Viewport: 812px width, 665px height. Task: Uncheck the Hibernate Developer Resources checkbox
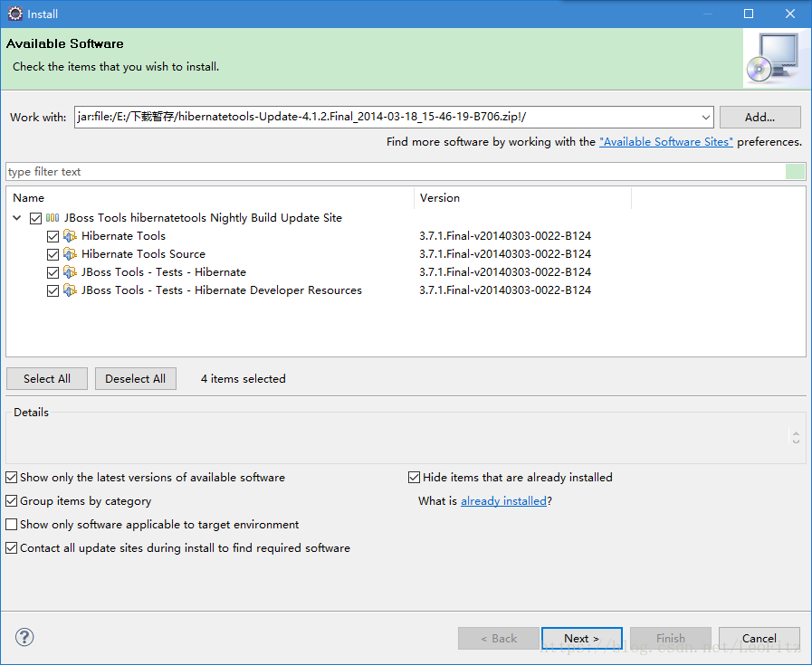coord(53,290)
